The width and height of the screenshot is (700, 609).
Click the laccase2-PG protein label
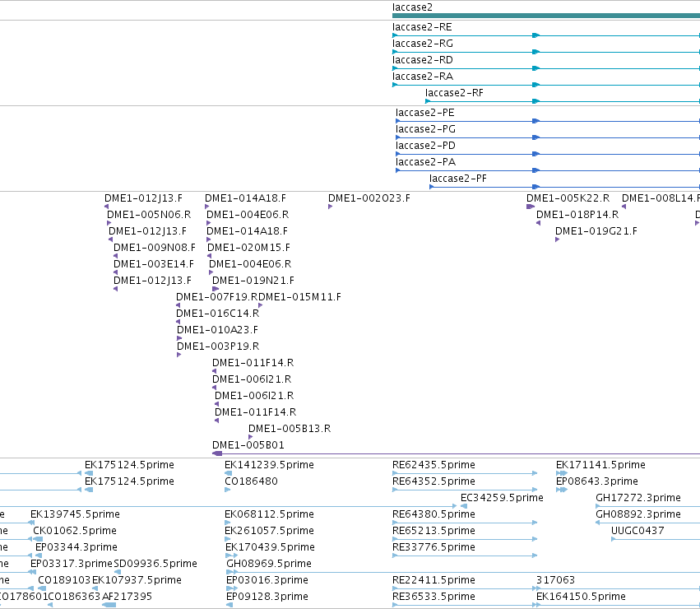(425, 129)
